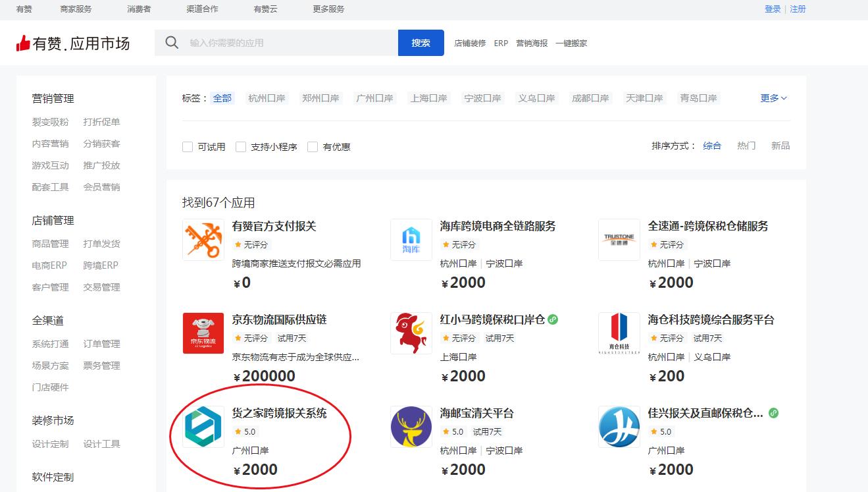Sort results by 新品
The image size is (868, 492).
tap(780, 146)
